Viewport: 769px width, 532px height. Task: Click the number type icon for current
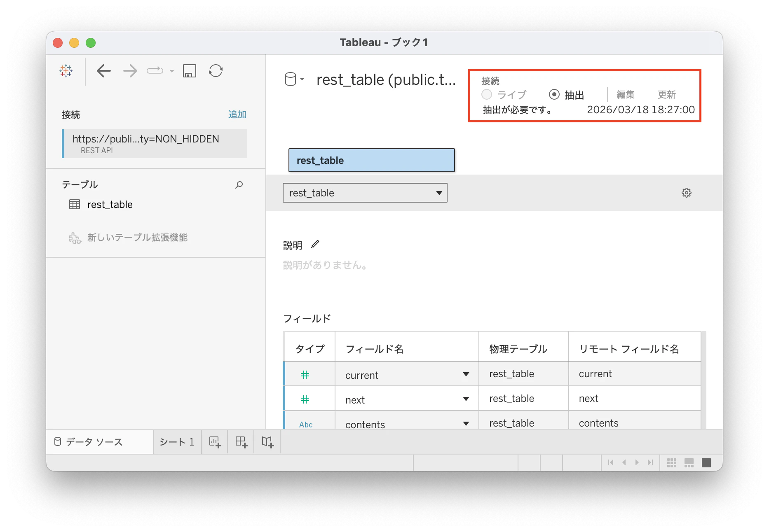coord(305,375)
